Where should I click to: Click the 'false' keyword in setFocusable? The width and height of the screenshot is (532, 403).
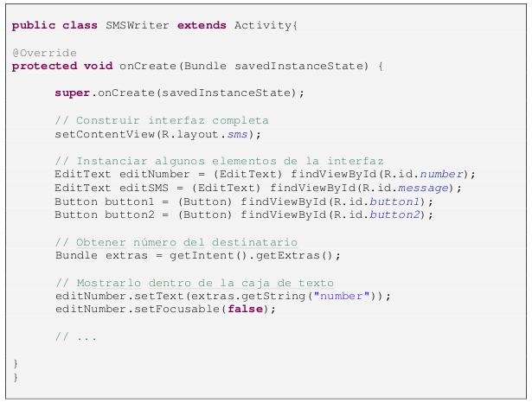(246, 309)
